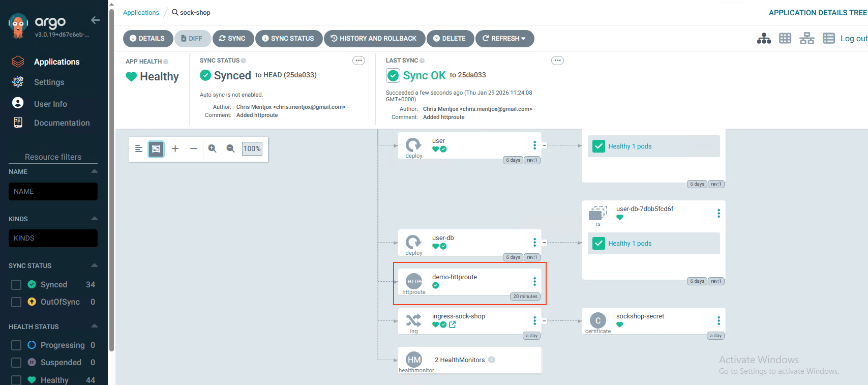Open the ingress-sock-shop external link icon

(x=453, y=324)
